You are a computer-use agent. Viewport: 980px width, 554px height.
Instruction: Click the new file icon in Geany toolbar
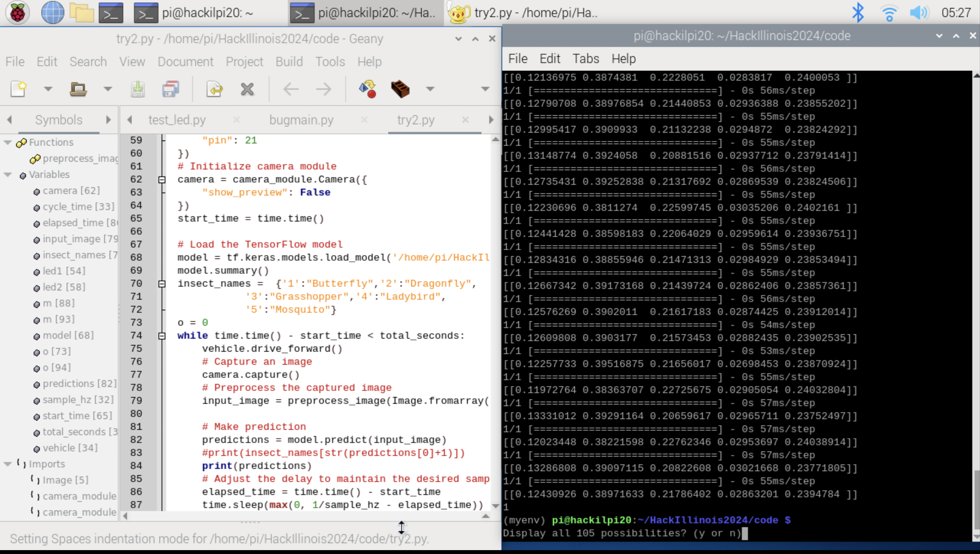[18, 89]
